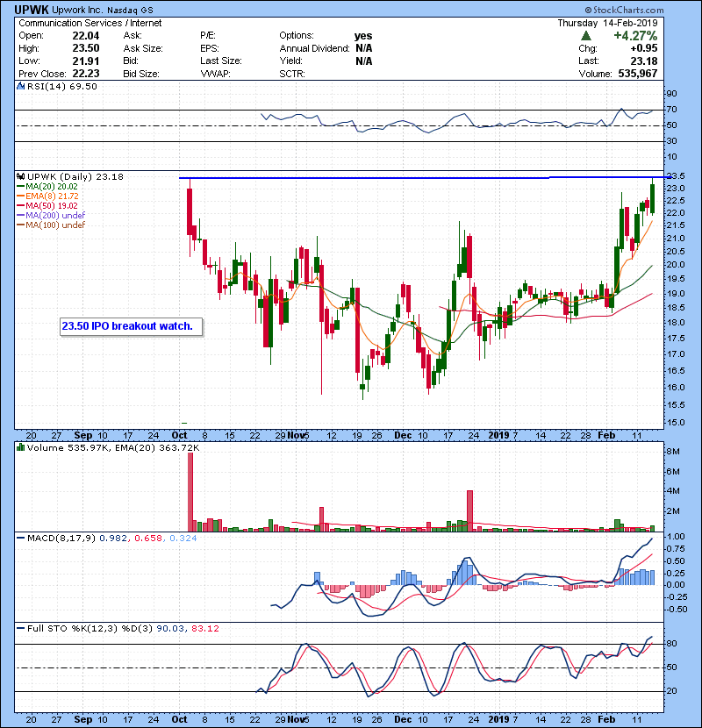Click the Communication Services / Internet sector text

pyautogui.click(x=90, y=23)
